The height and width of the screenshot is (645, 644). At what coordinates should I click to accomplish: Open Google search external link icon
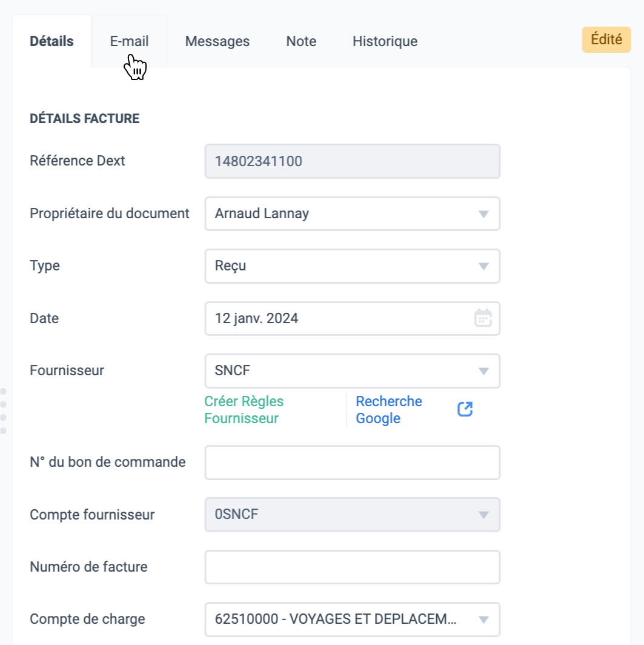click(465, 409)
